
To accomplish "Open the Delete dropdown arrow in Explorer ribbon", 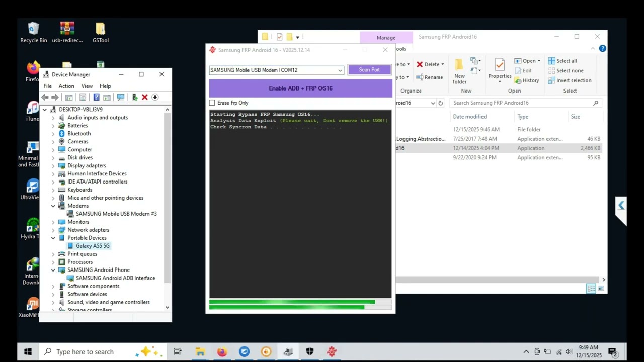I will pyautogui.click(x=443, y=64).
